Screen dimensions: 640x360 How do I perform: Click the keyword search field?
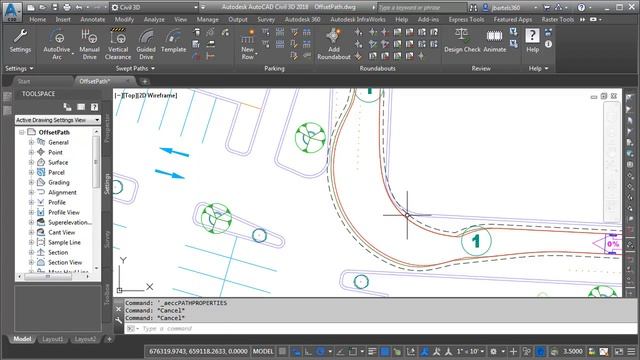tap(422, 7)
